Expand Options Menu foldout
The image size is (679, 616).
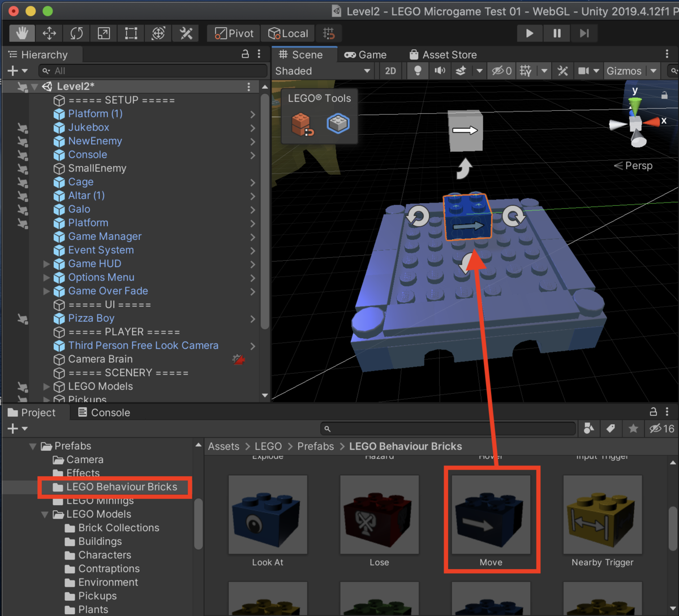tap(46, 277)
